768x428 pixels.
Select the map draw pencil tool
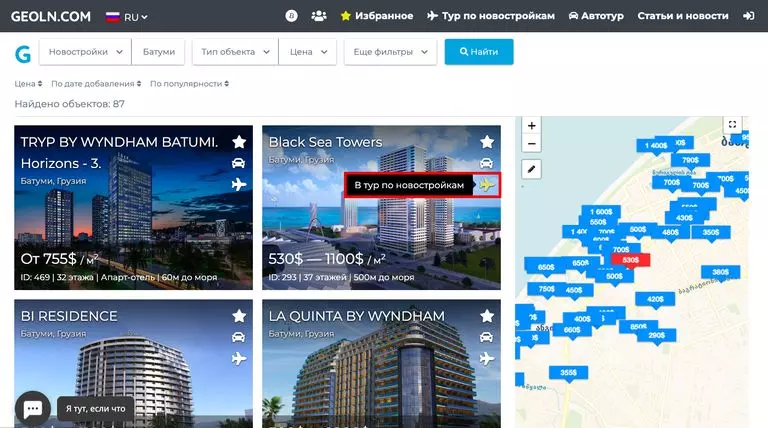pos(531,169)
